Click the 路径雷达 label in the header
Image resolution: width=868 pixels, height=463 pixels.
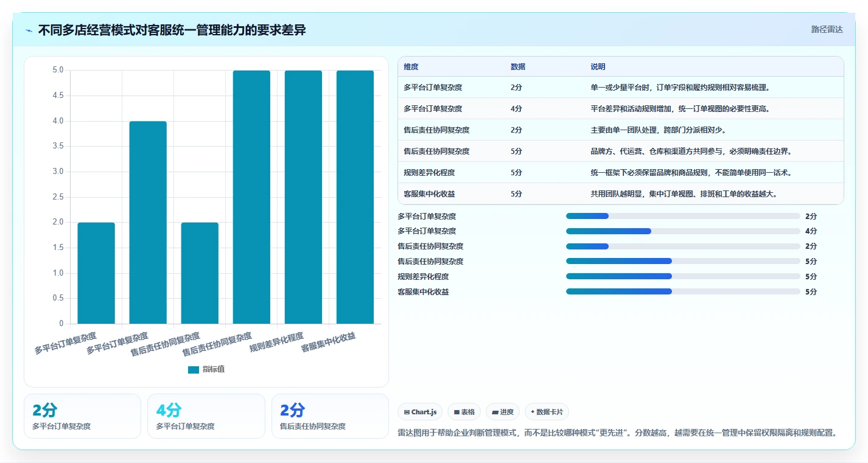click(x=827, y=29)
